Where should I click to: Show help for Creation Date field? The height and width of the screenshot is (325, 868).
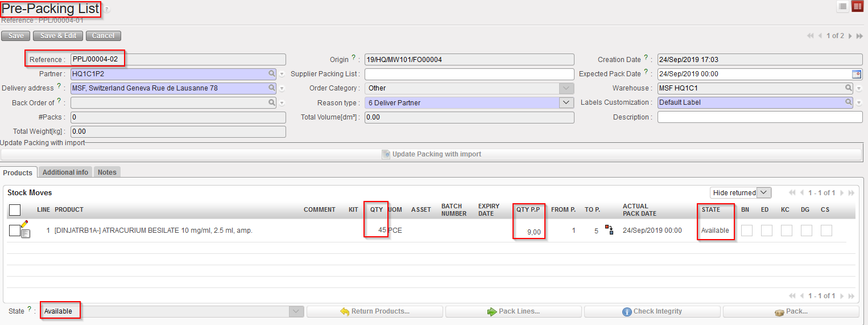click(x=647, y=57)
